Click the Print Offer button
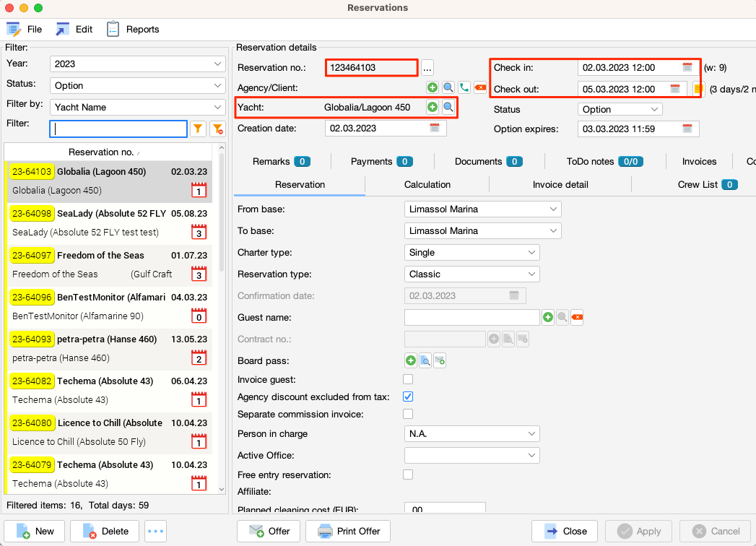Image resolution: width=756 pixels, height=546 pixels. [x=348, y=531]
